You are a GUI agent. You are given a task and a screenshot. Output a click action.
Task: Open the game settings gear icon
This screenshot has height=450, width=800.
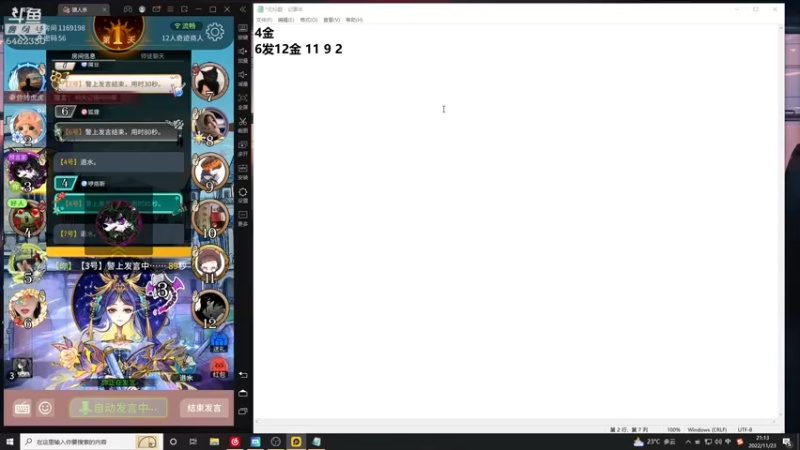pyautogui.click(x=215, y=32)
